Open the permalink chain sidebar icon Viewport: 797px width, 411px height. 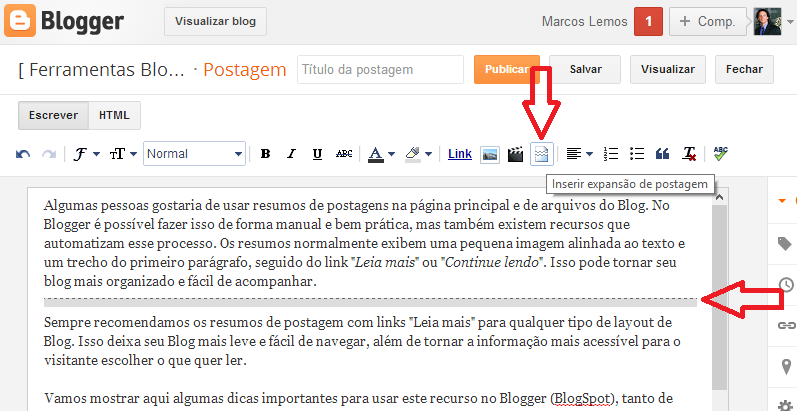[786, 325]
